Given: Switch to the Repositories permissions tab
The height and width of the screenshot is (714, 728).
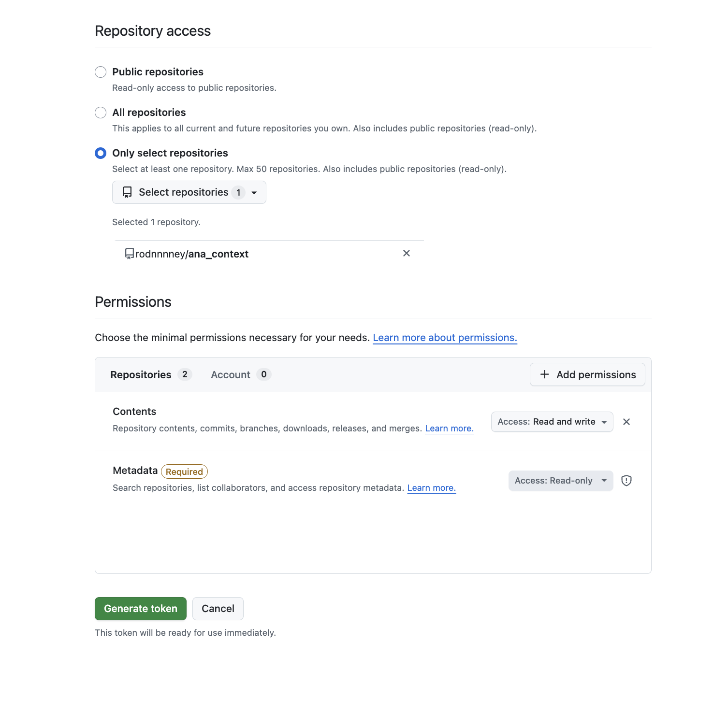Looking at the screenshot, I should pyautogui.click(x=141, y=374).
